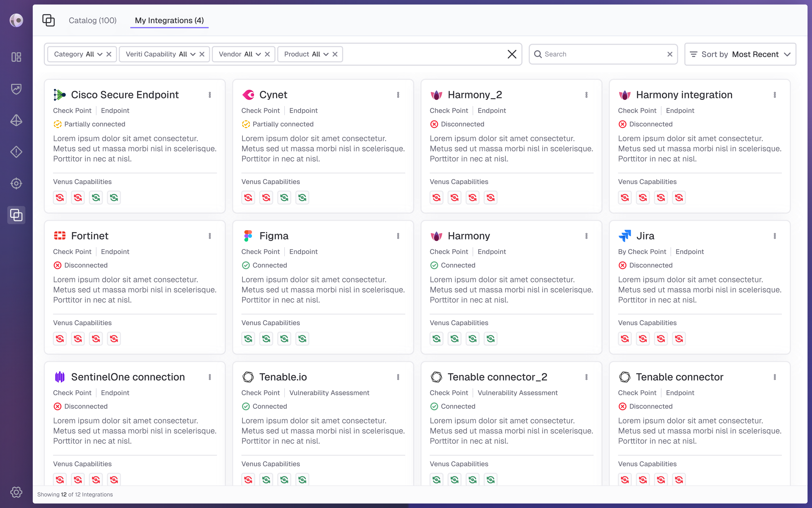Open the Fortinet integration title
812x508 pixels.
tap(90, 236)
